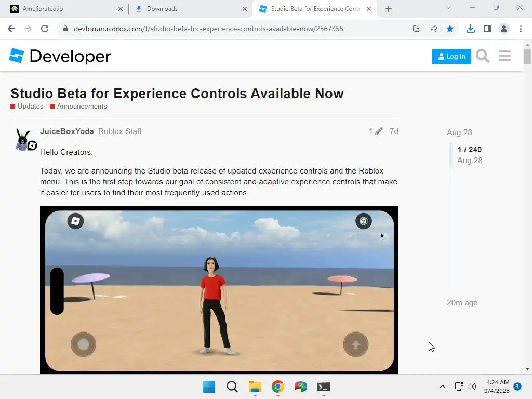The height and width of the screenshot is (399, 532).
Task: Open File Explorer from taskbar
Action: [x=255, y=387]
